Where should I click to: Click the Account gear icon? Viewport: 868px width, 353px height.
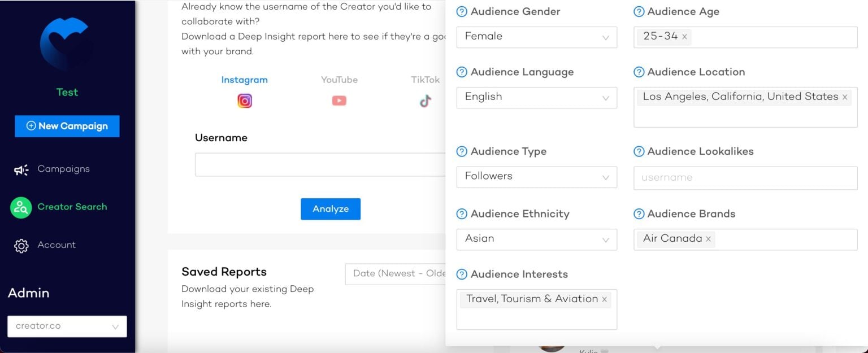pos(21,245)
